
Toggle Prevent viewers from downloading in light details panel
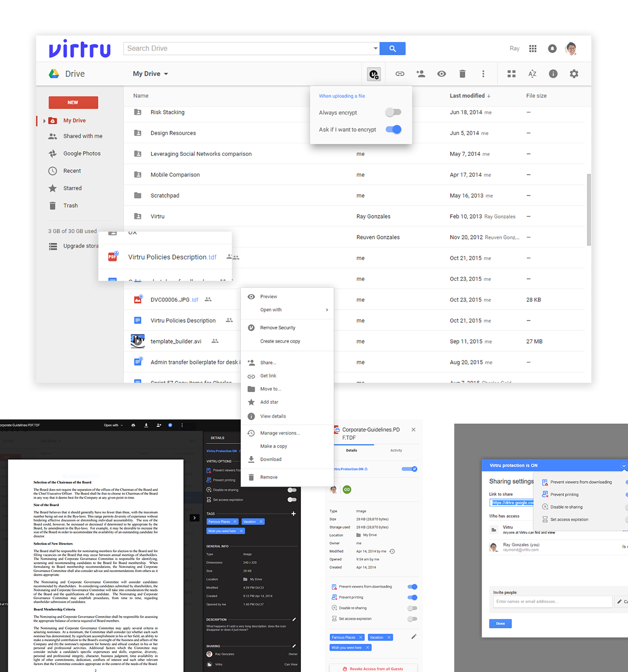(412, 587)
